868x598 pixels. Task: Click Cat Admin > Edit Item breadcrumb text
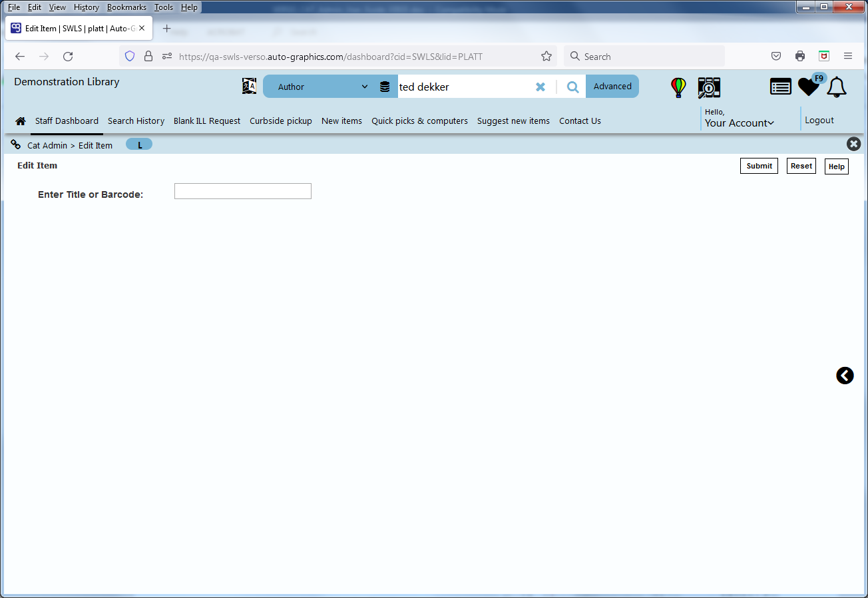[70, 145]
